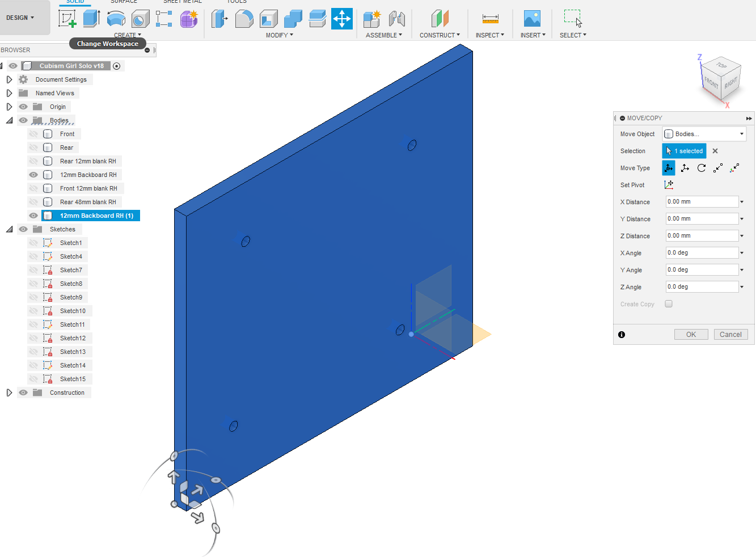Open the INSERT menu
The height and width of the screenshot is (557, 756).
tap(533, 35)
